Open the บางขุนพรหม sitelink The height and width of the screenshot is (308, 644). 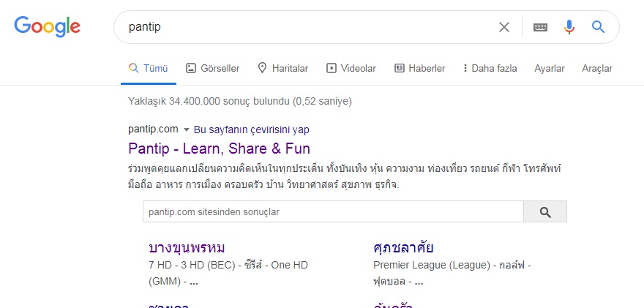coord(187,248)
